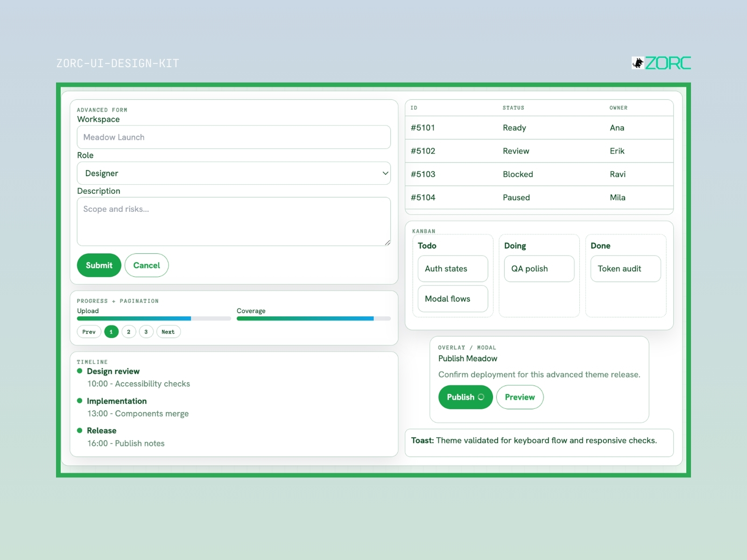Click owner Ravi in the table
The height and width of the screenshot is (560, 747).
pos(618,175)
